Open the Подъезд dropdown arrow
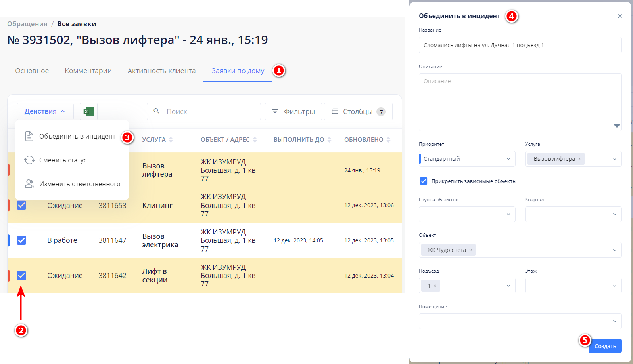The image size is (633, 364). tap(508, 286)
